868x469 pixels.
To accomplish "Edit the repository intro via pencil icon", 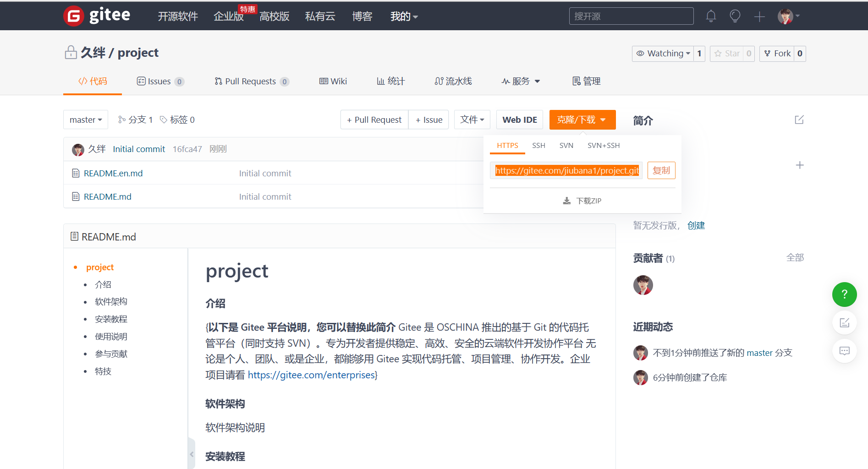I will [799, 120].
